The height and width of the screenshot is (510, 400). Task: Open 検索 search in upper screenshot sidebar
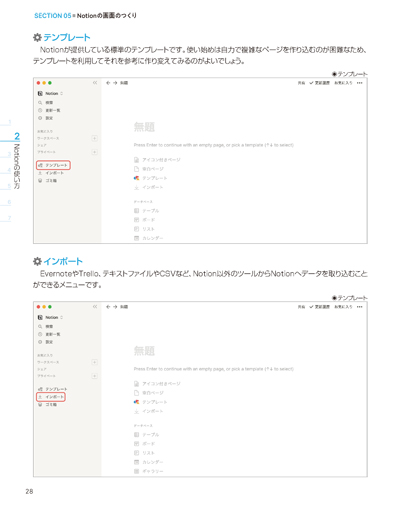46,102
